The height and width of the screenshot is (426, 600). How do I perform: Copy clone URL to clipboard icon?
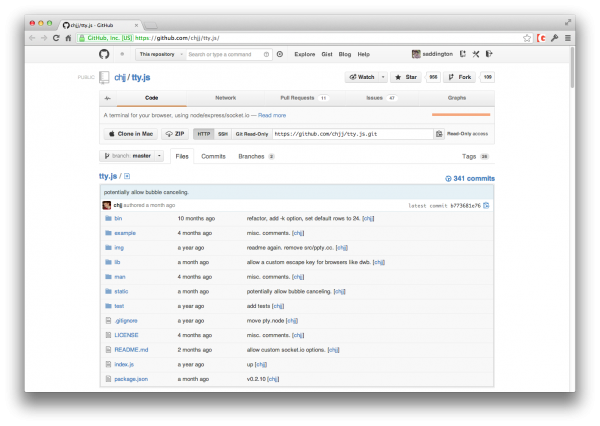coord(439,134)
